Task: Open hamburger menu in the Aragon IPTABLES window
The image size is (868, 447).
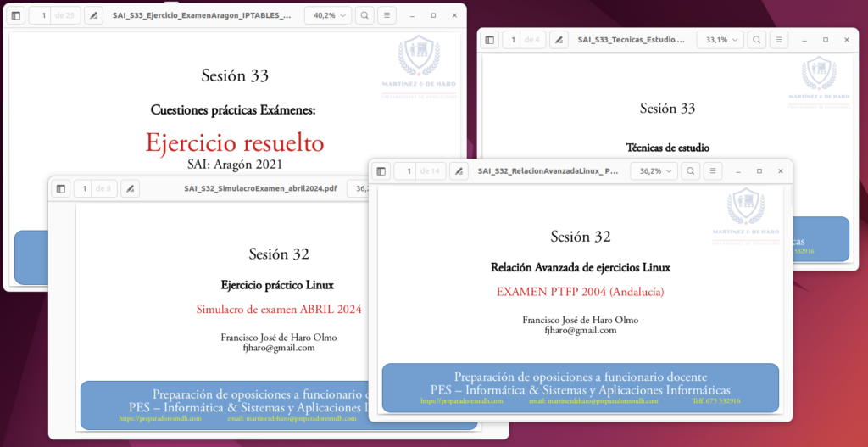Action: click(387, 15)
